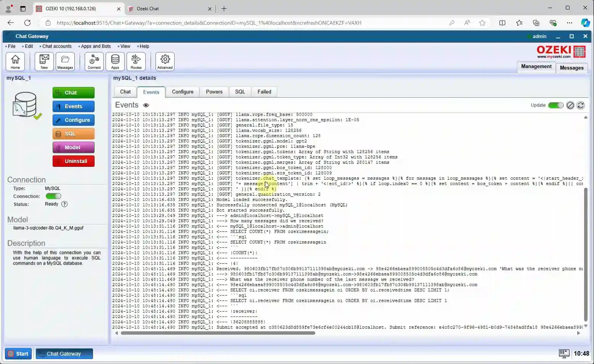Reload the browser page
Screen dimensions: 594x364
(x=27, y=23)
